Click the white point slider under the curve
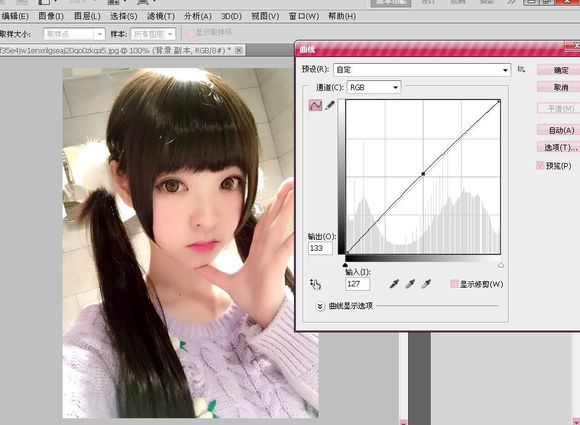580x425 pixels. coord(501,265)
